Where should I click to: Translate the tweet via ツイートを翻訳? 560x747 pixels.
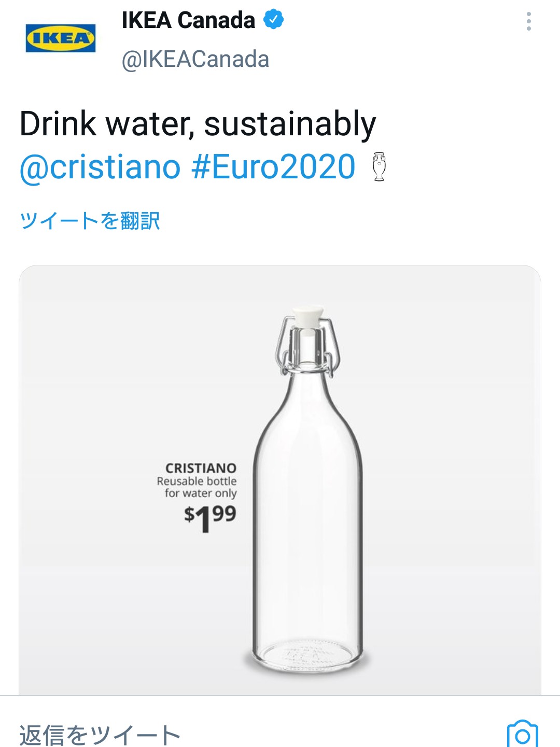(x=90, y=221)
